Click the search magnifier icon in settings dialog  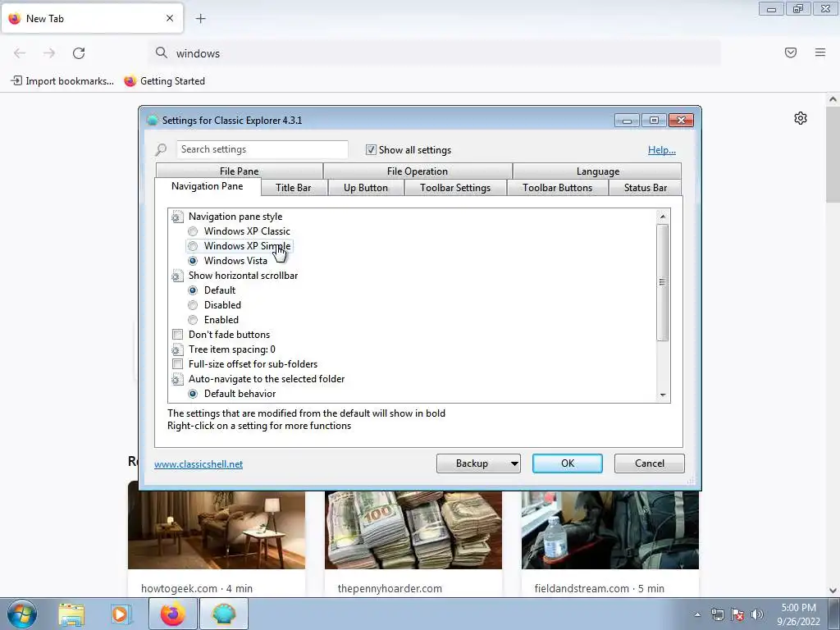(161, 149)
